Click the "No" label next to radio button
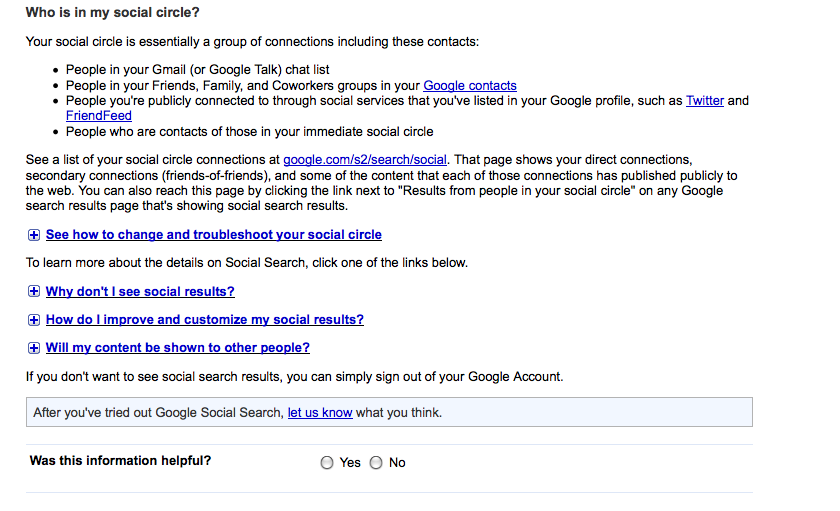The height and width of the screenshot is (511, 840). coord(397,462)
